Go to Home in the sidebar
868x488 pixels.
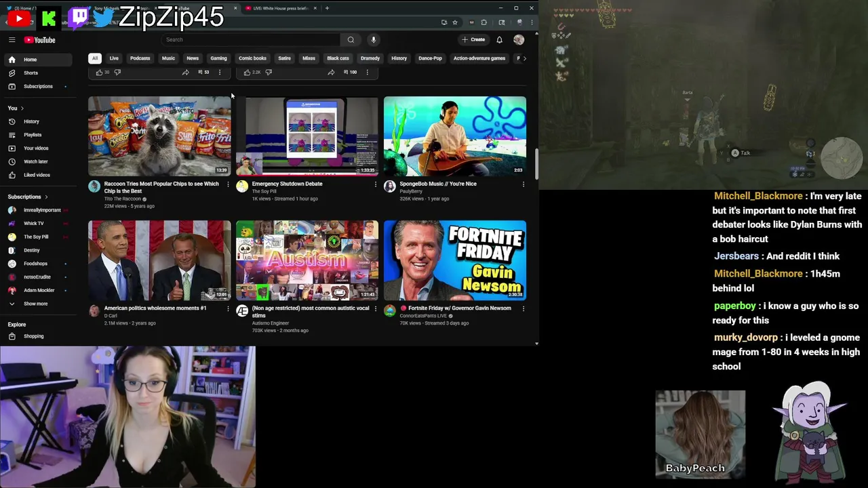coord(39,60)
